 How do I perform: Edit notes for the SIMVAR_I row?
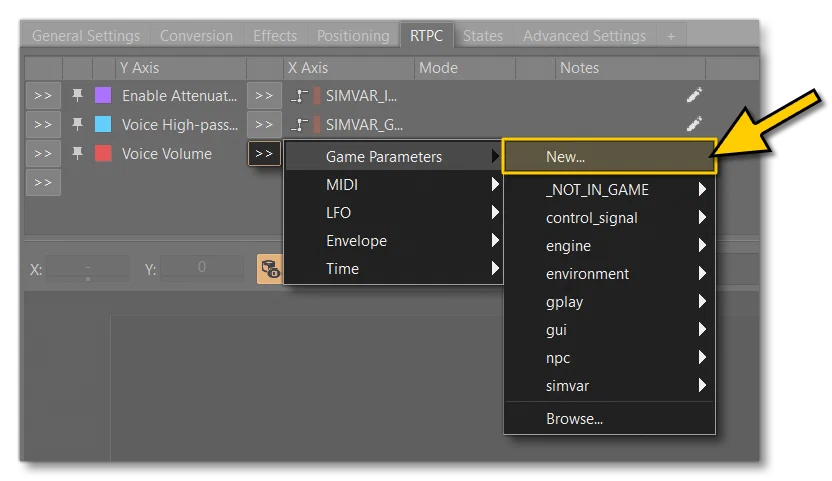pyautogui.click(x=694, y=95)
